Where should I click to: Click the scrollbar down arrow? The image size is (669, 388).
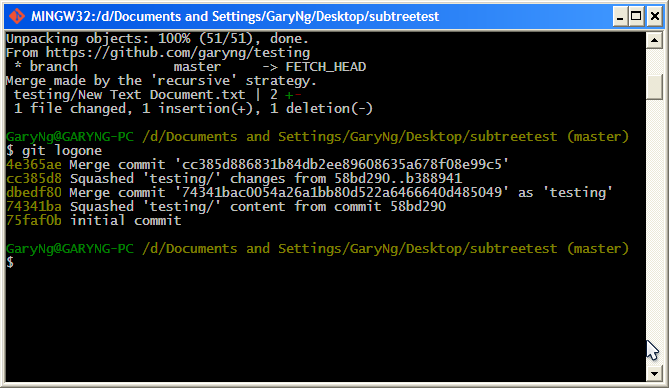point(654,374)
